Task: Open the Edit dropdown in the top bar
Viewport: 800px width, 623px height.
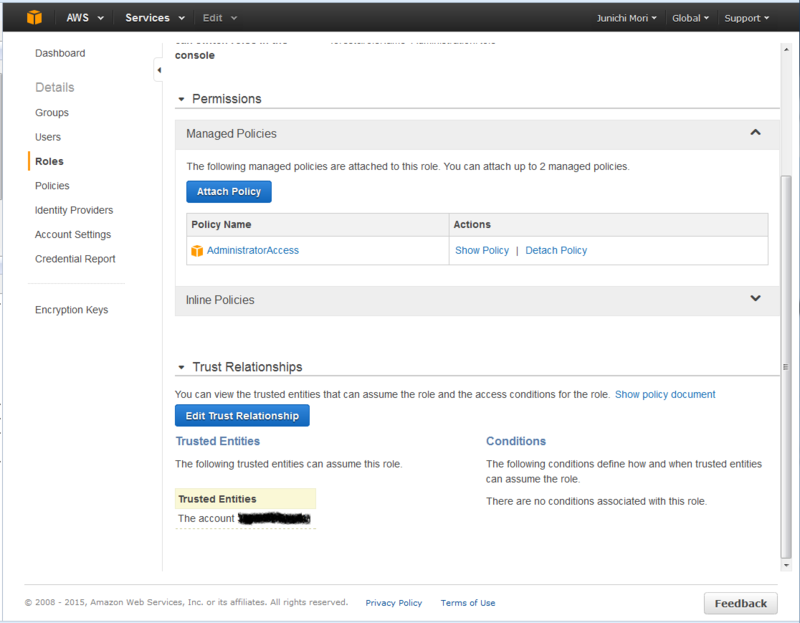Action: [x=219, y=18]
